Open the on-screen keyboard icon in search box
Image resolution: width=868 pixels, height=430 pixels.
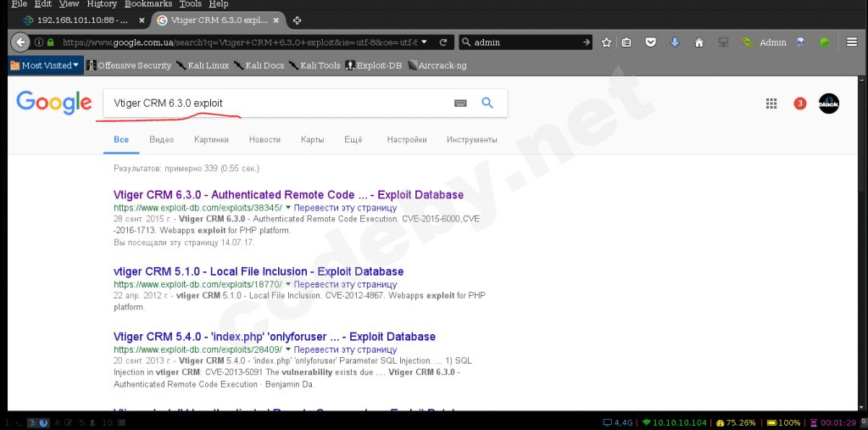click(460, 103)
